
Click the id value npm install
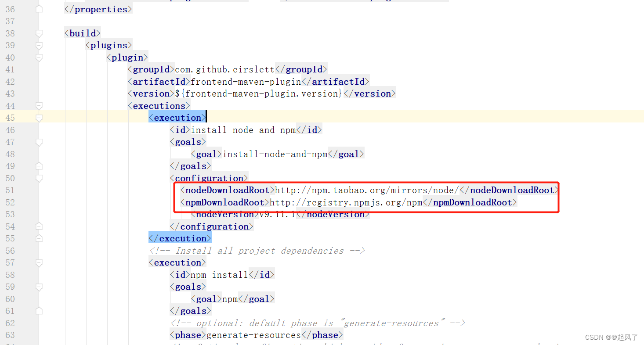coord(220,275)
